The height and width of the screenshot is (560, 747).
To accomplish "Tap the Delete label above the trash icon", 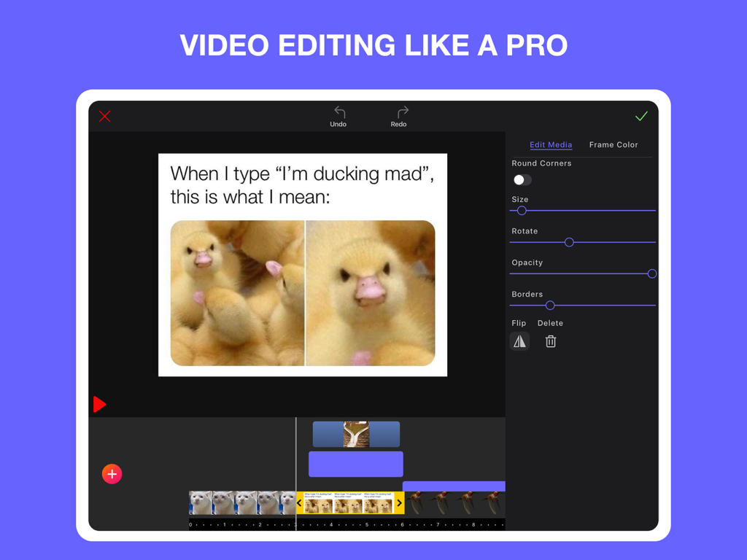I will (x=550, y=322).
